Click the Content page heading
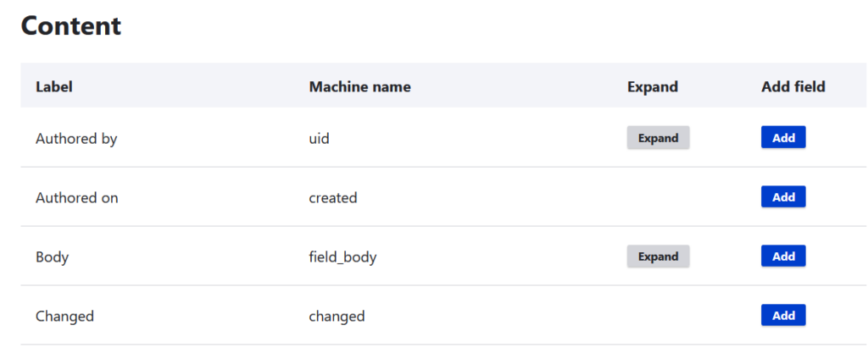Image resolution: width=868 pixels, height=353 pixels. (x=71, y=26)
